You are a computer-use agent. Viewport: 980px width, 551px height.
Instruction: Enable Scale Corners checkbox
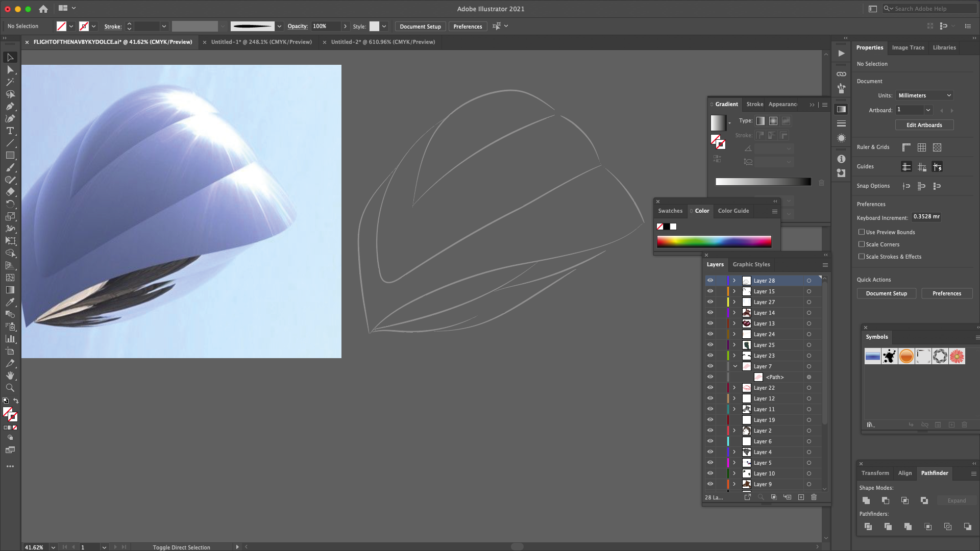pyautogui.click(x=862, y=244)
